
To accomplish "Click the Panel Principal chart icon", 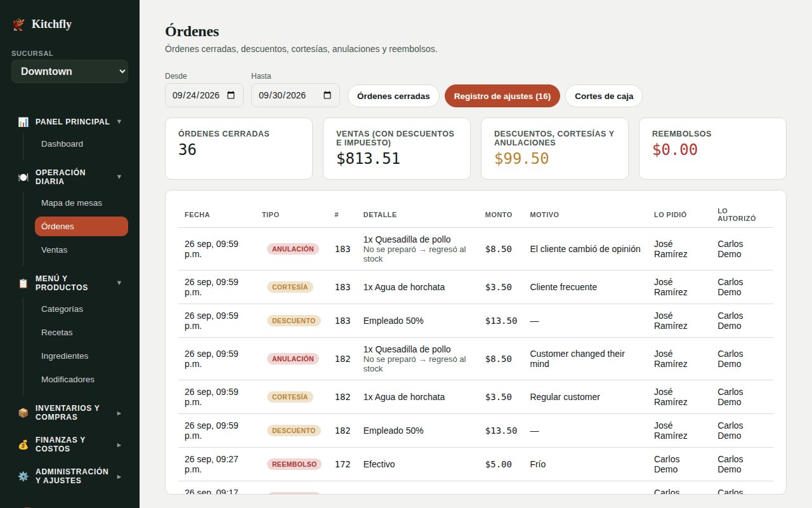I will pos(23,122).
